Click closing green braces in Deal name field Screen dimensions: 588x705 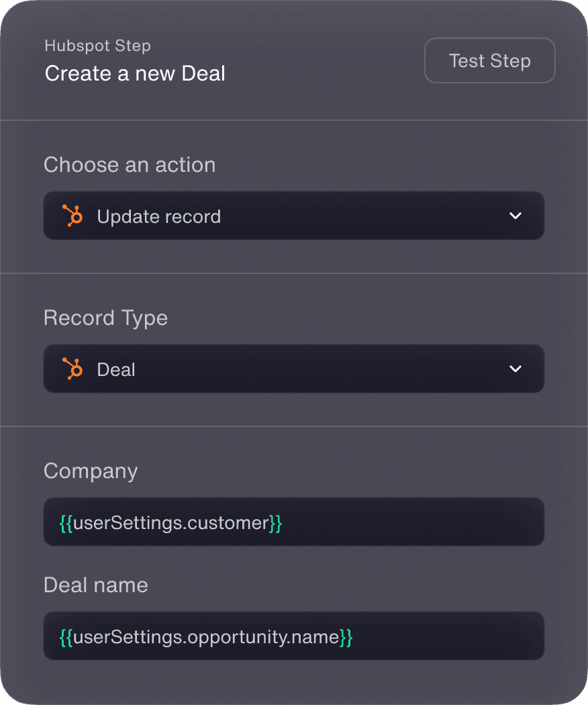coord(346,637)
